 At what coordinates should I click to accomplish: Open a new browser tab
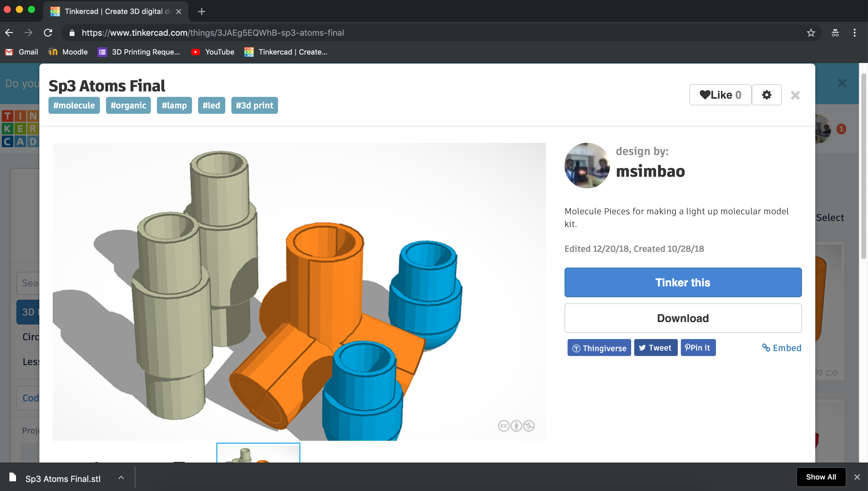coord(201,12)
